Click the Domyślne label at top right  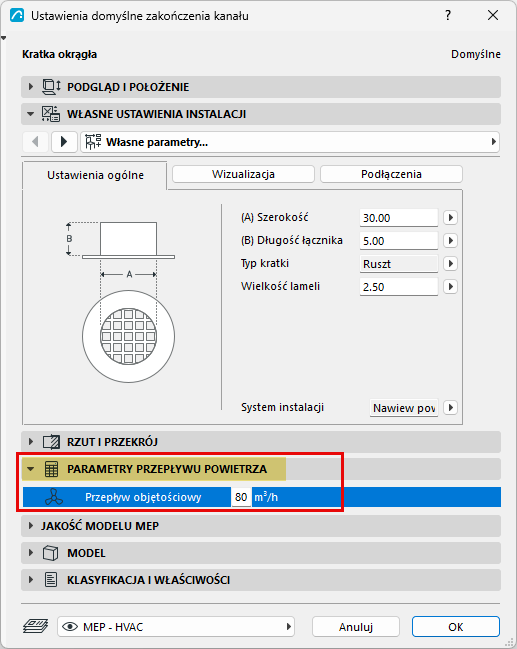tap(476, 54)
